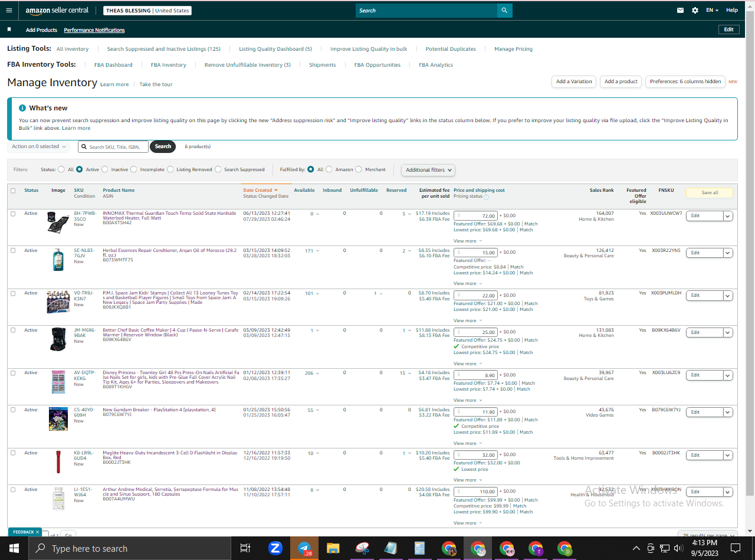Open Edit dropdown arrow for Maglite row
The image size is (755, 560).
(x=728, y=455)
